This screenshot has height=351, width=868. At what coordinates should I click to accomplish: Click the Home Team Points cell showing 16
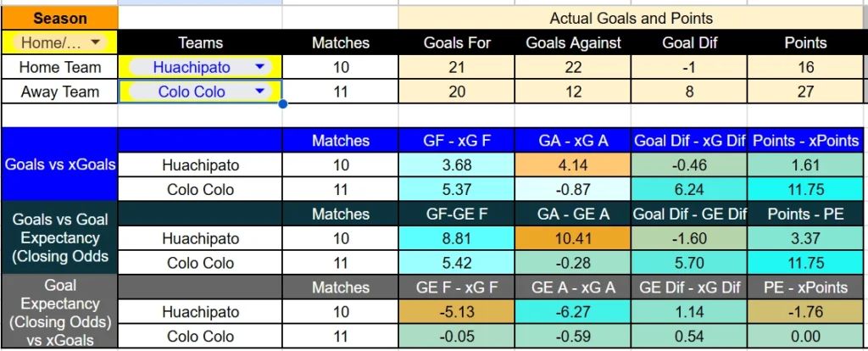805,67
